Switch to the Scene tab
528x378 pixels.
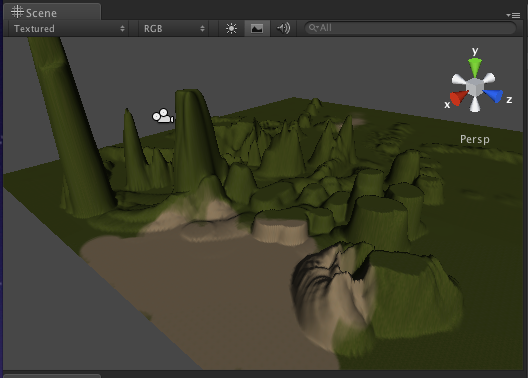click(x=52, y=12)
